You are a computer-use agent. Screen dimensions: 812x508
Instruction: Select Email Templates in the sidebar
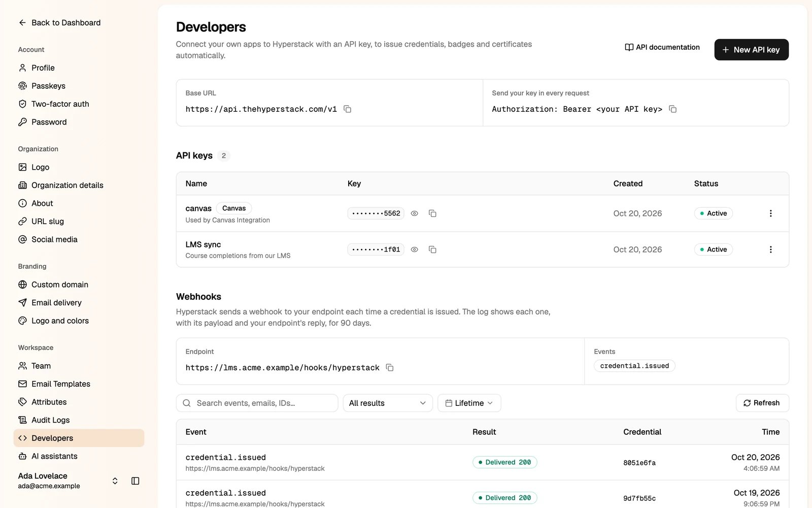[79, 384]
